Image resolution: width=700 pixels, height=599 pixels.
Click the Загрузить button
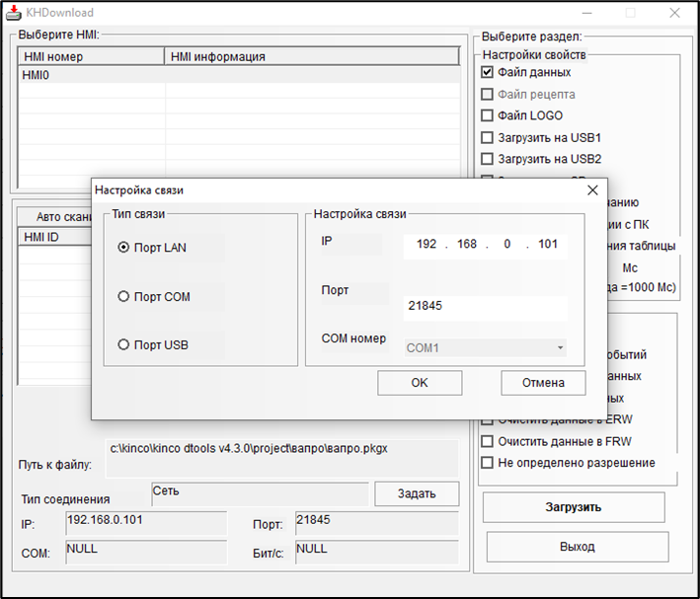pyautogui.click(x=574, y=507)
